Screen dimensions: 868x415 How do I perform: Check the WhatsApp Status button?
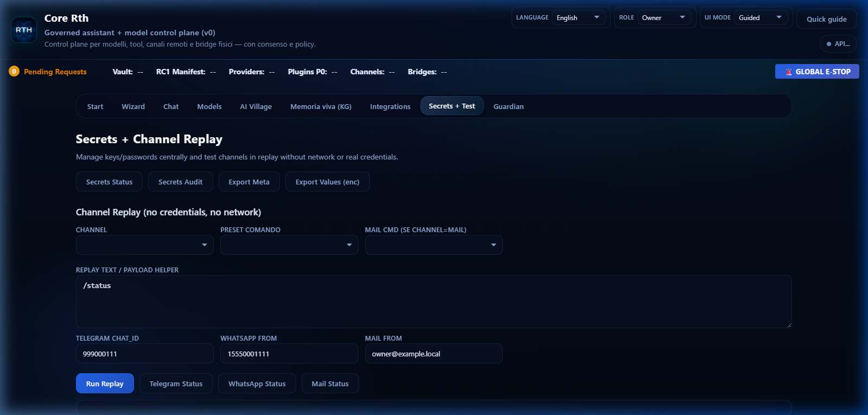coord(257,384)
